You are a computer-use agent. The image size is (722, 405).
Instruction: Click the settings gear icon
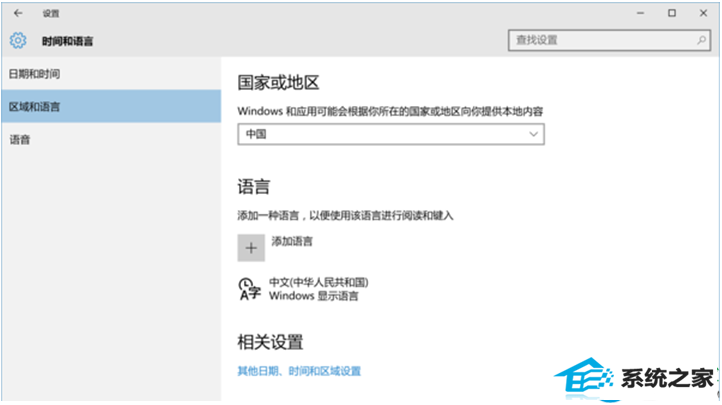[18, 40]
